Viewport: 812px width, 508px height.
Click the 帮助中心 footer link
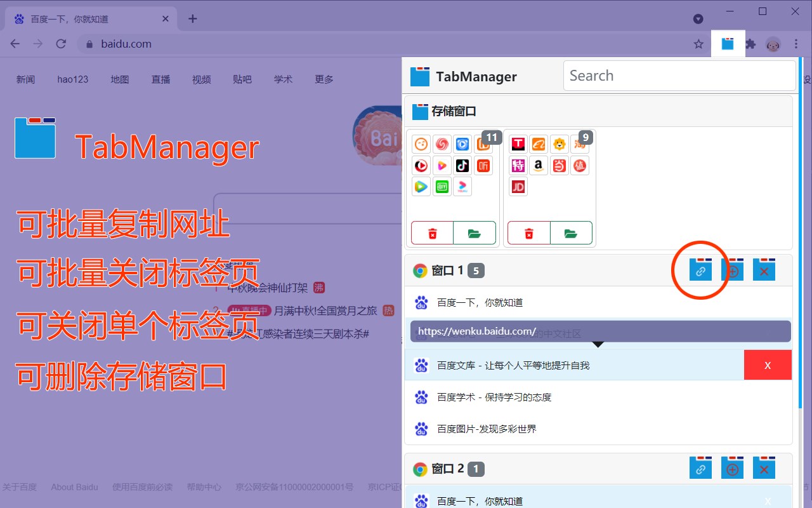(x=204, y=487)
